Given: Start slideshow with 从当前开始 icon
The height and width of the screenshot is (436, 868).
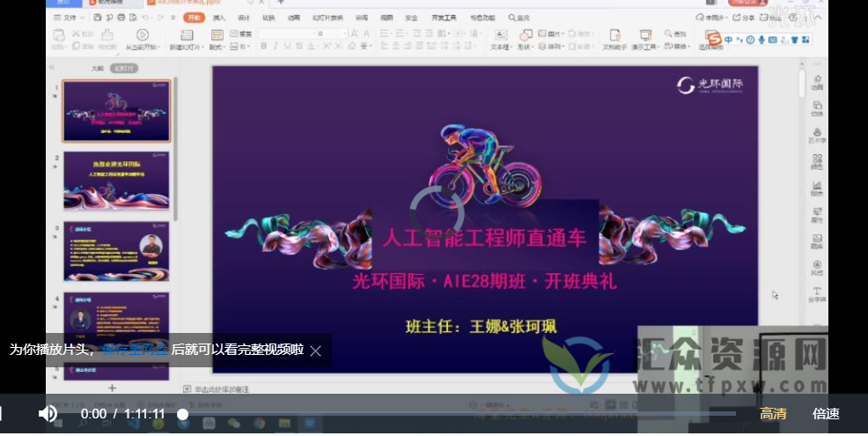Looking at the screenshot, I should (143, 35).
